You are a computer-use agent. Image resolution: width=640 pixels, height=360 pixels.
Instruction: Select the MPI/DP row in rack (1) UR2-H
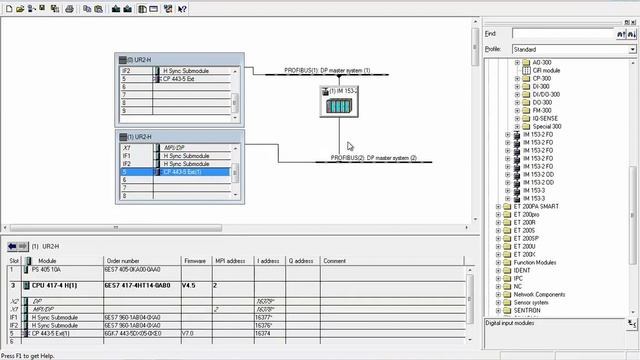[176, 148]
